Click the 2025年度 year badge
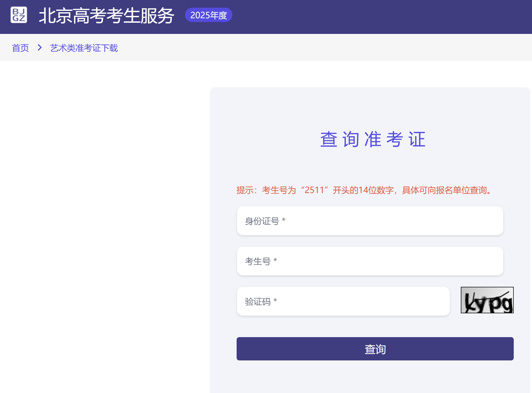This screenshot has width=532, height=393. [209, 15]
